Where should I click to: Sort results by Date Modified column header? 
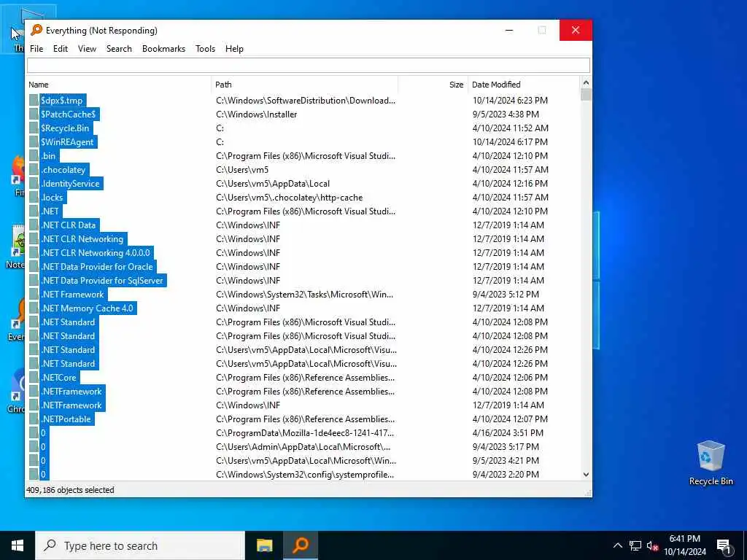click(524, 85)
